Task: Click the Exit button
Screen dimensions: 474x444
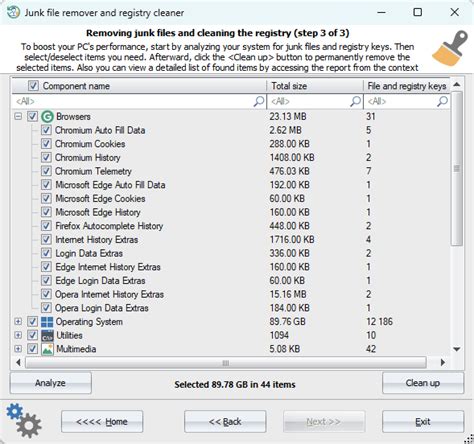Action: point(423,422)
